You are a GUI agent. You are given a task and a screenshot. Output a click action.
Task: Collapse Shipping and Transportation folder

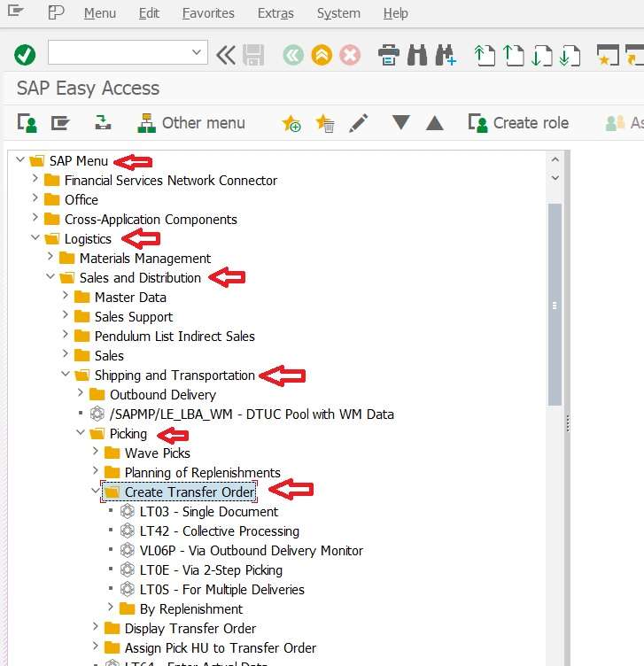[66, 374]
